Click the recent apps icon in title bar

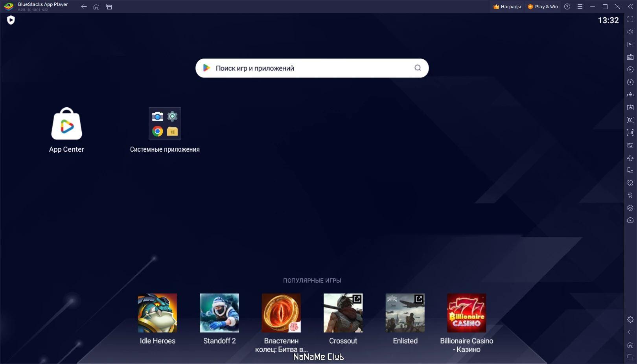click(x=109, y=7)
